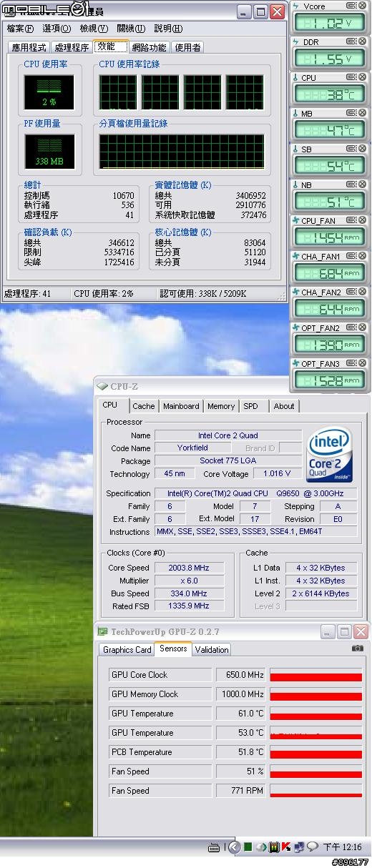This screenshot has height=868, width=372.
Task: Click the network connection tray icon
Action: click(298, 847)
